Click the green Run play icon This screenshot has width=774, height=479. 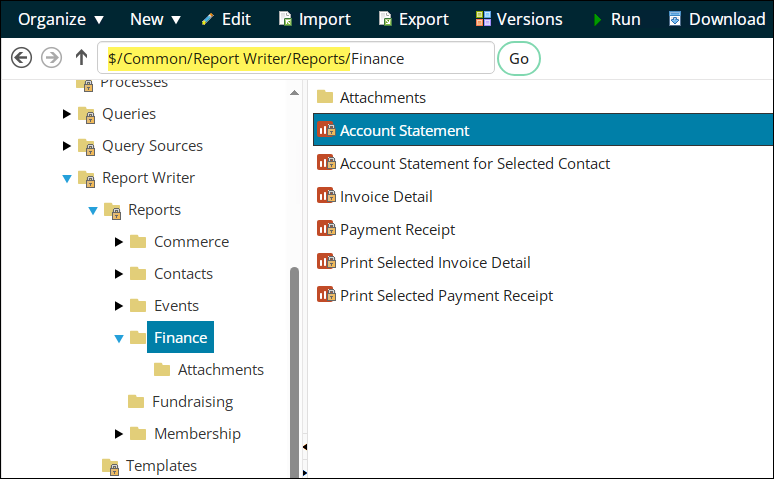coord(597,19)
